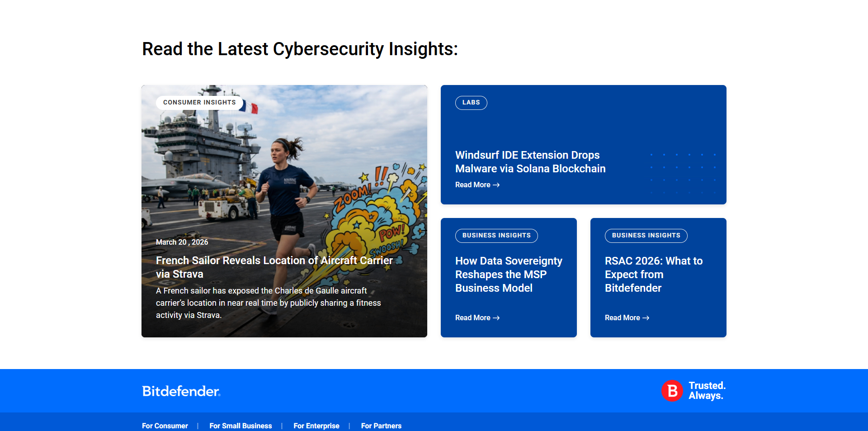Open the Consumer Insights category tag
This screenshot has height=431, width=868.
[199, 103]
